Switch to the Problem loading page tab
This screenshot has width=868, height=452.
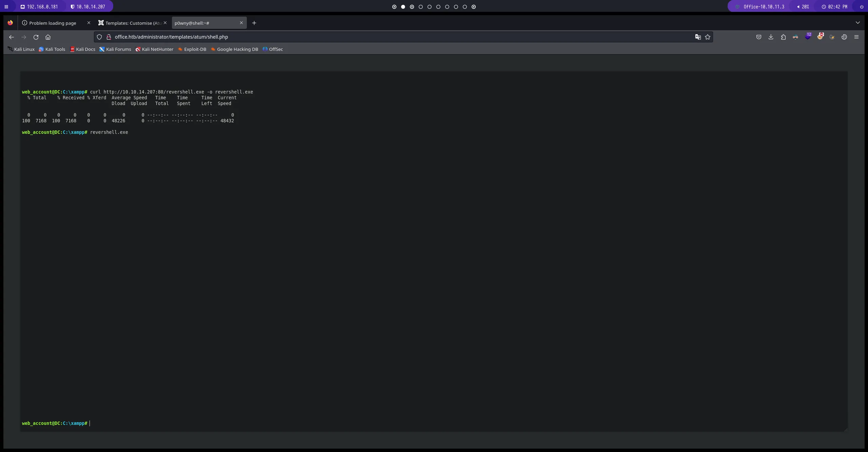click(x=53, y=23)
